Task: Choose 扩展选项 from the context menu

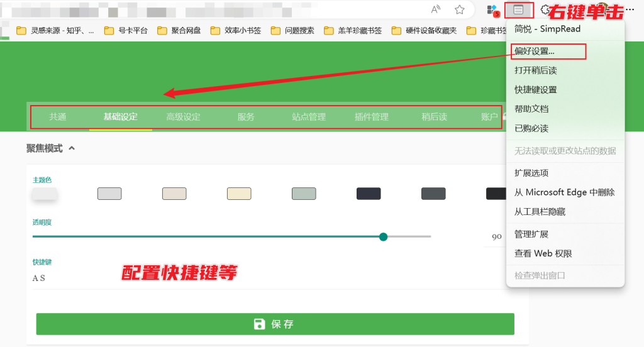Action: tap(565, 173)
